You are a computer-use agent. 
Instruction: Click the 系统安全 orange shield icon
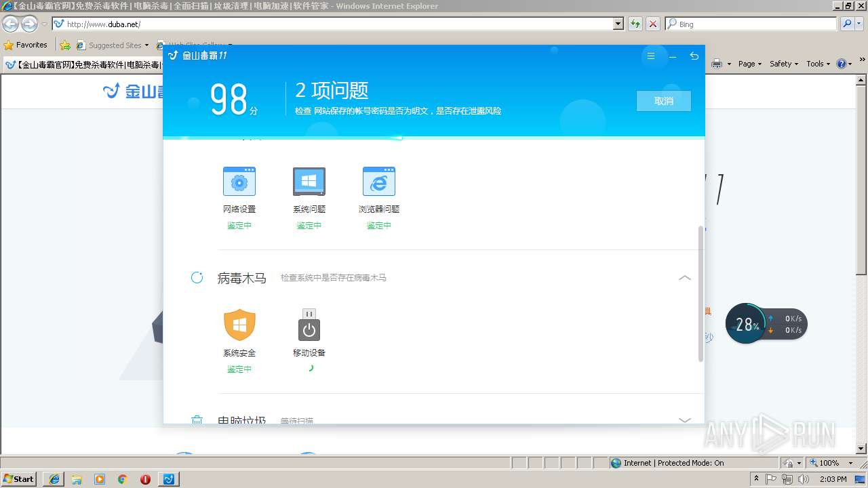(239, 325)
